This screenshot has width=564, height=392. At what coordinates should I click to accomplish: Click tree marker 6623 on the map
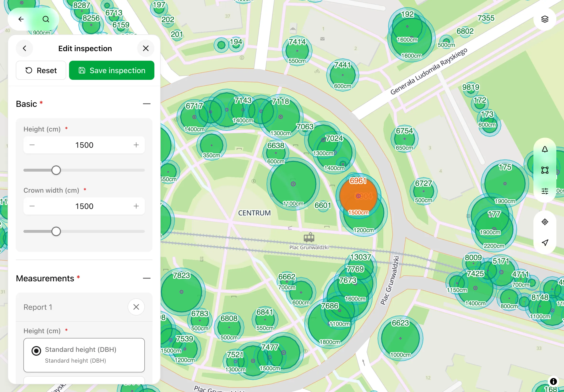pyautogui.click(x=400, y=338)
